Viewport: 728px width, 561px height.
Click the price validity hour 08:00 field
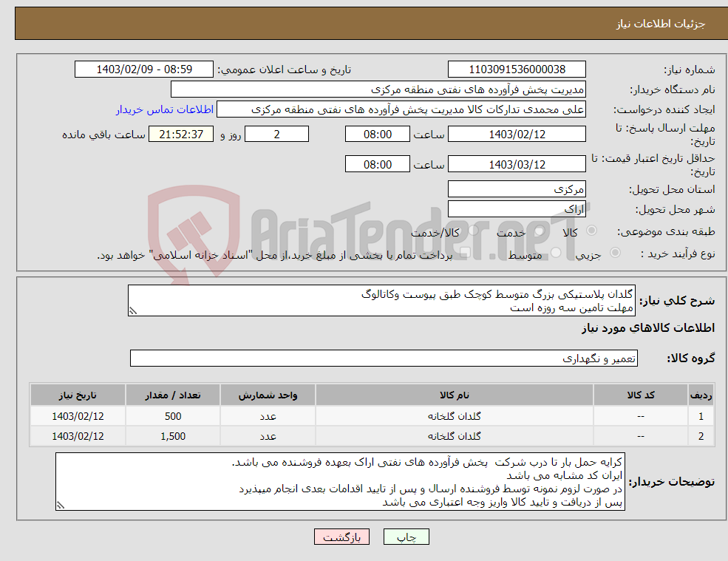(x=378, y=164)
